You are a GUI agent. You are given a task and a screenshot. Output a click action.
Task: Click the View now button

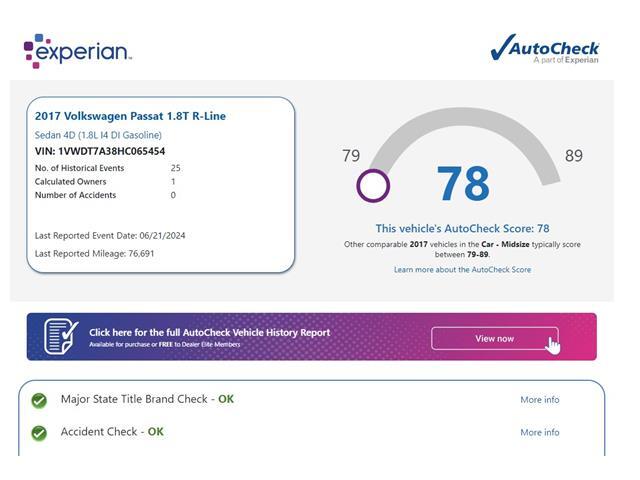click(x=495, y=338)
